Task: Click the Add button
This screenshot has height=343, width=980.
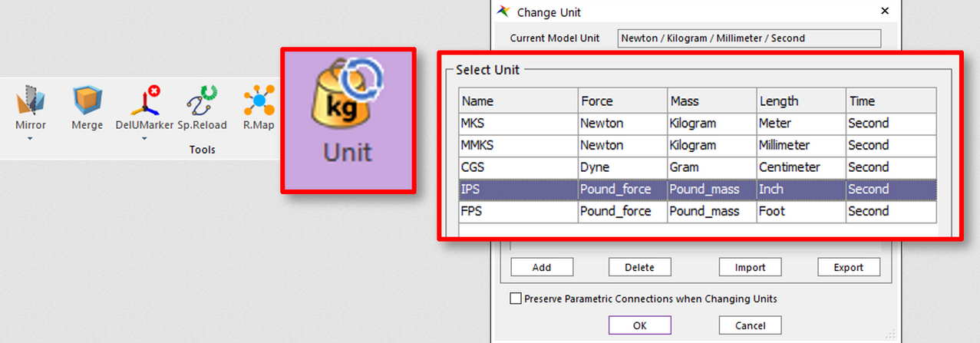Action: tap(542, 267)
